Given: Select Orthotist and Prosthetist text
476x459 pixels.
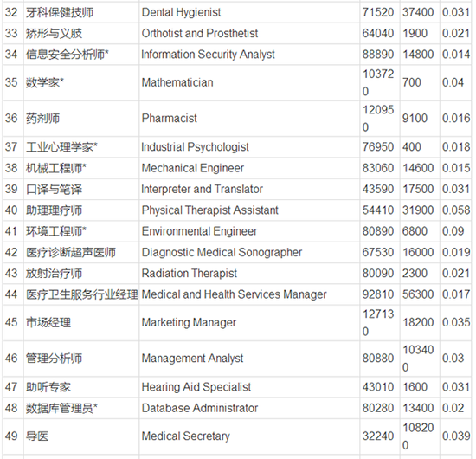Looking at the screenshot, I should [200, 34].
